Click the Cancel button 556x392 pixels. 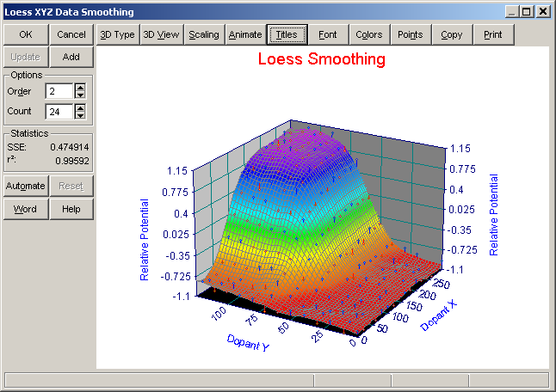point(71,34)
